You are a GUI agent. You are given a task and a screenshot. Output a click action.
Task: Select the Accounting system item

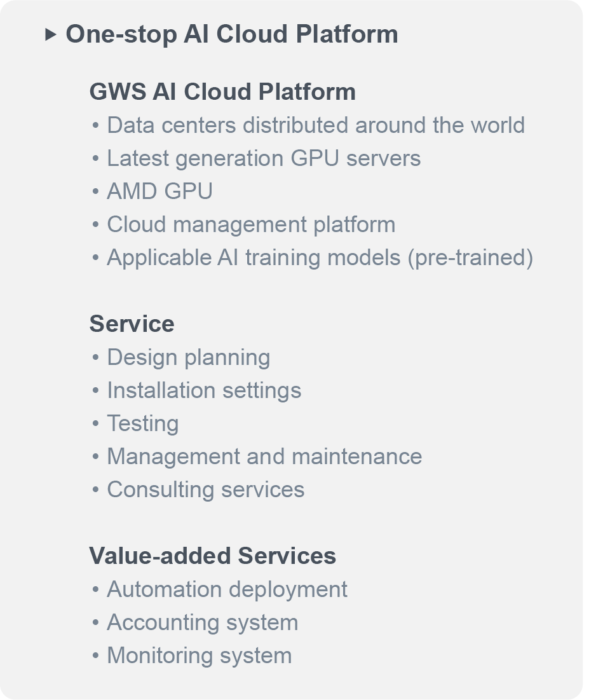coord(203,622)
